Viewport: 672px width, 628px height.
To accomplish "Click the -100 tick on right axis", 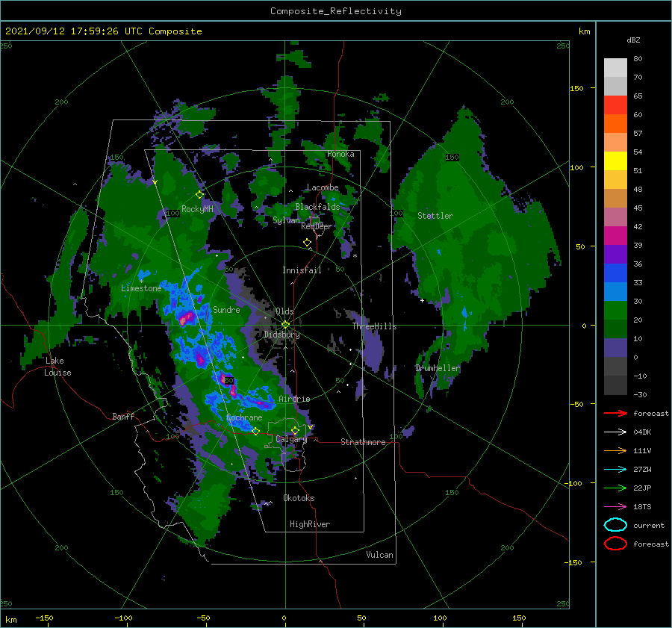I will 573,483.
